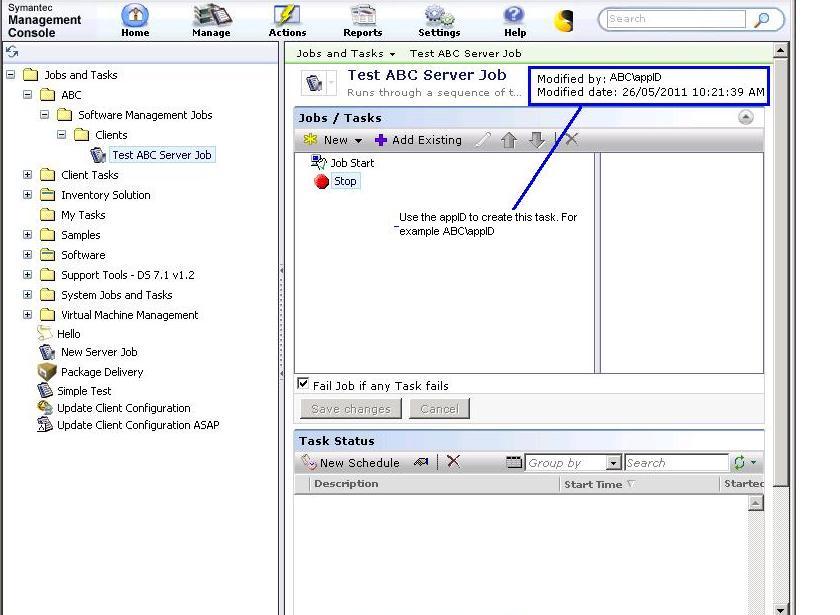Edit the job description text
840x615 pixels.
click(434, 92)
